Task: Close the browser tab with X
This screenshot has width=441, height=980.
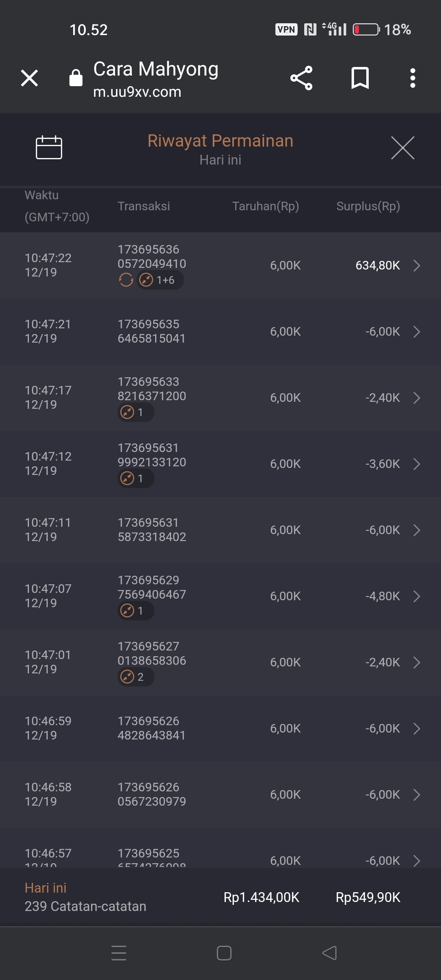Action: click(x=29, y=78)
